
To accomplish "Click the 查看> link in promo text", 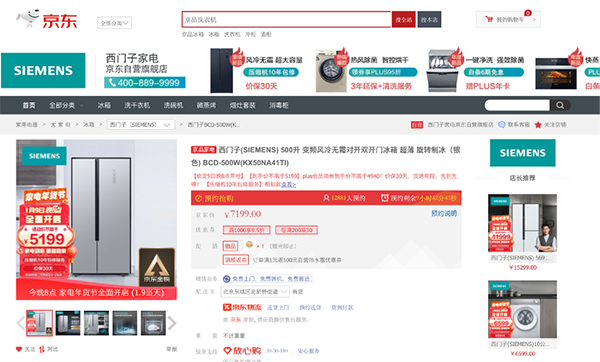I will pos(289,184).
